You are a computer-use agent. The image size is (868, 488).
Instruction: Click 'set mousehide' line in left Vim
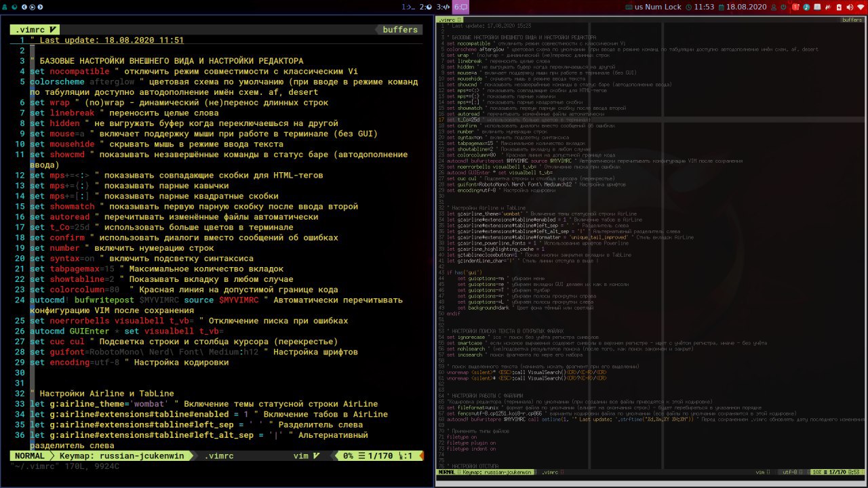[x=157, y=144]
